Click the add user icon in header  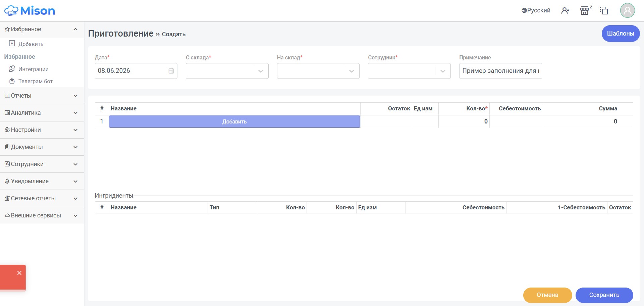565,11
